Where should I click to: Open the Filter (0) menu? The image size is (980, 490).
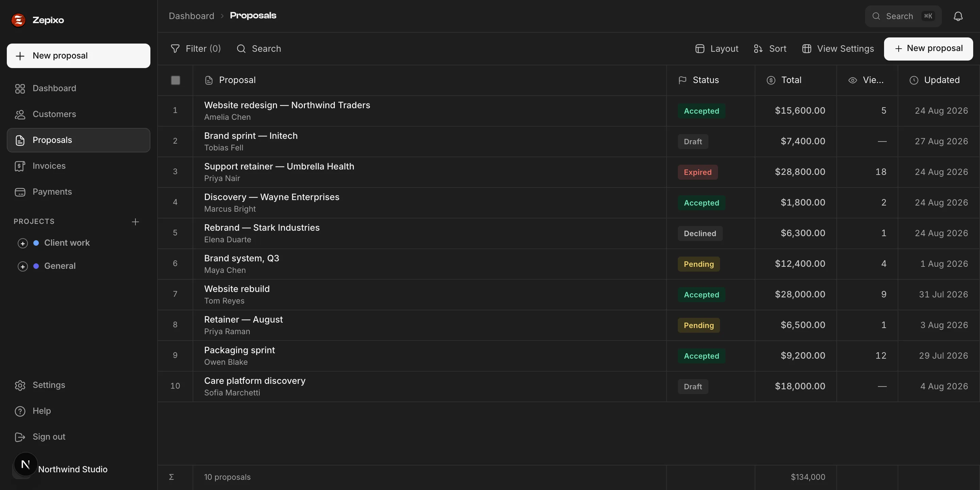click(196, 49)
